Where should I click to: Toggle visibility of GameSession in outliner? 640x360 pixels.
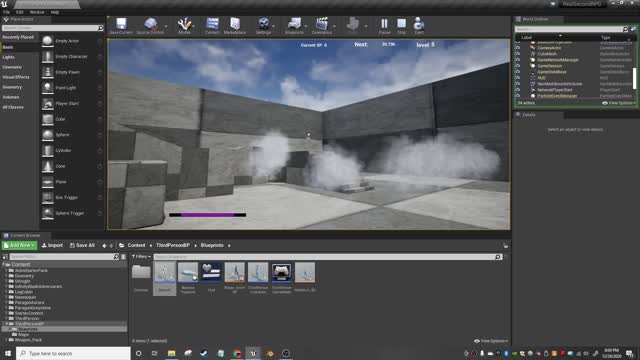518,66
